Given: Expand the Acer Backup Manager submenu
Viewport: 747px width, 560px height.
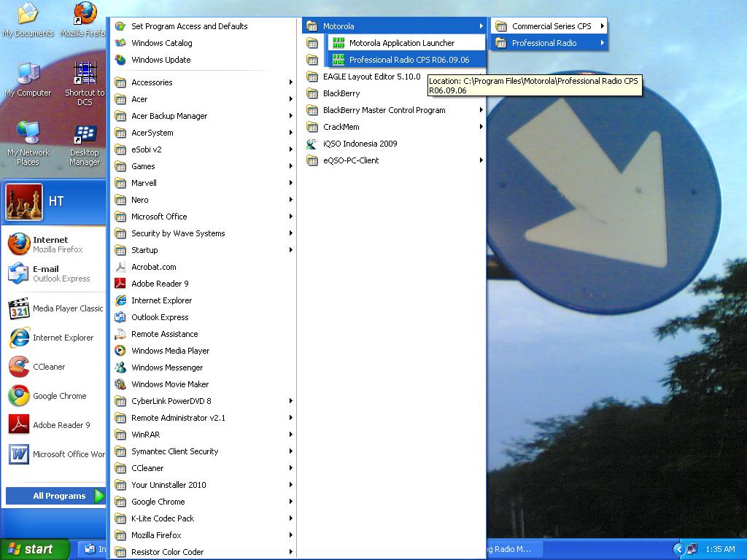Looking at the screenshot, I should point(204,116).
